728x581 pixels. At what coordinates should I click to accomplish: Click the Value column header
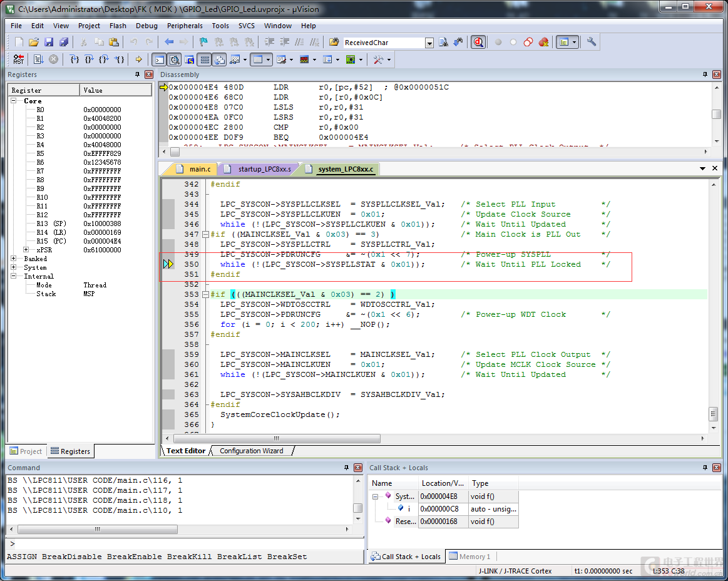tap(116, 90)
